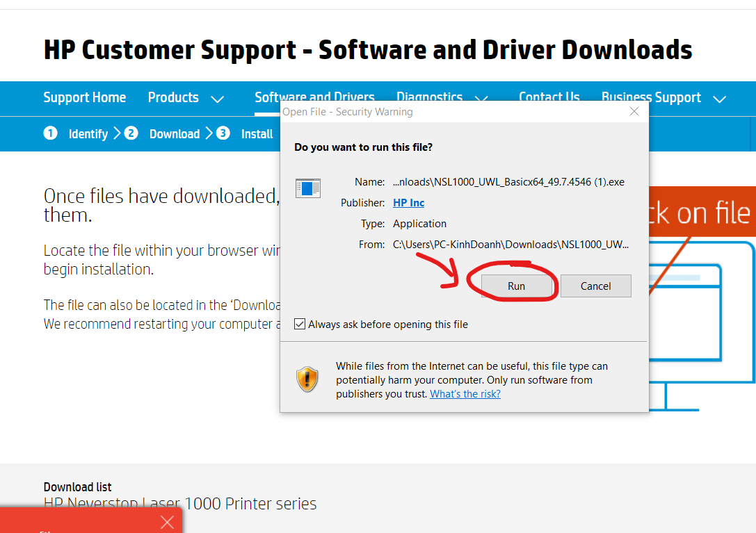
Task: Expand the Diagnostics dropdown chevron
Action: click(481, 99)
